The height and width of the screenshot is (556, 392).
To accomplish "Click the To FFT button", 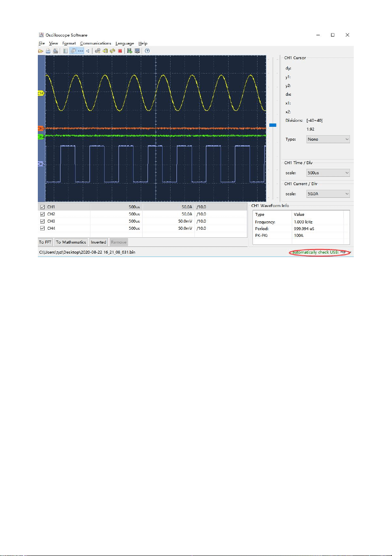I will coord(45,242).
